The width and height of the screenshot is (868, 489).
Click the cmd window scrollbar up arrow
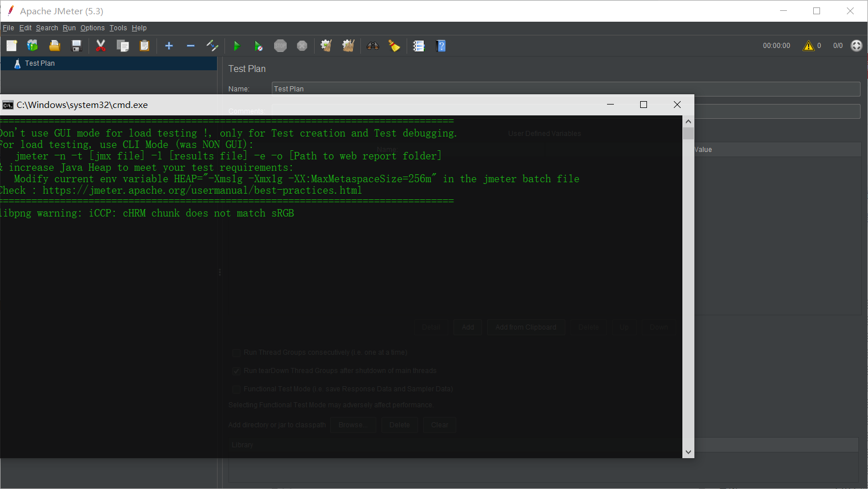pos(688,121)
